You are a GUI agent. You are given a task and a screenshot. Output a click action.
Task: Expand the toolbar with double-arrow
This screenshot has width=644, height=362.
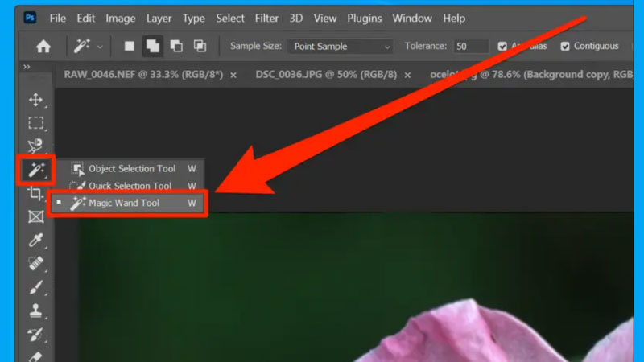(x=27, y=67)
